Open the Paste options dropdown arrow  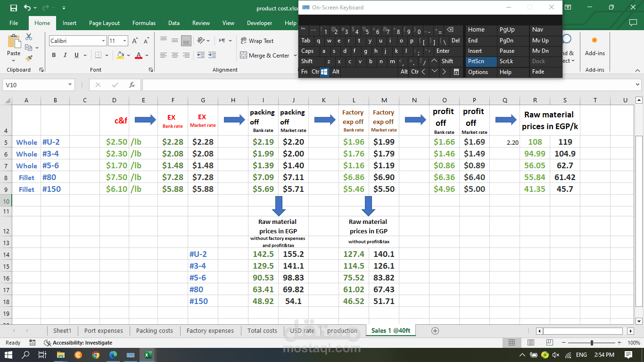click(14, 60)
